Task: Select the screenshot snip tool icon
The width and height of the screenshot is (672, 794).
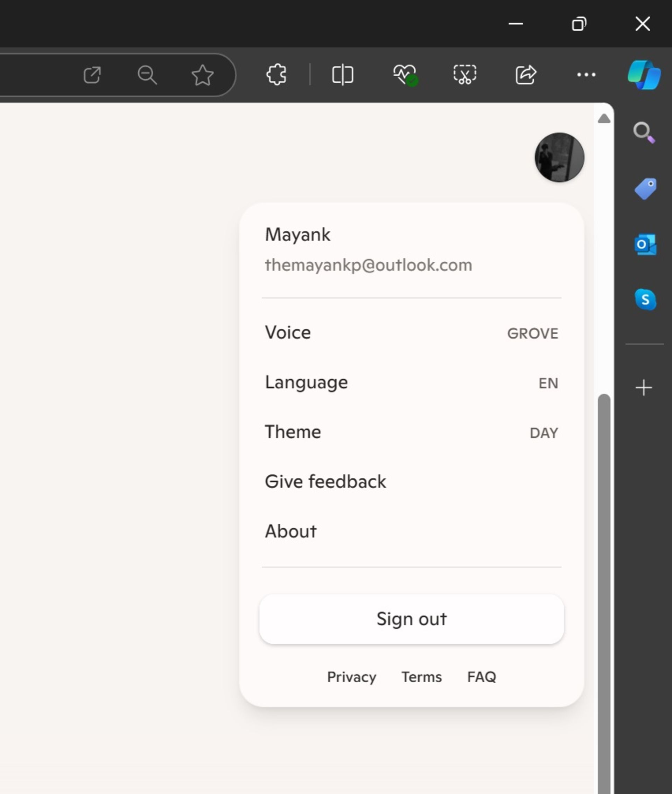Action: click(x=465, y=74)
